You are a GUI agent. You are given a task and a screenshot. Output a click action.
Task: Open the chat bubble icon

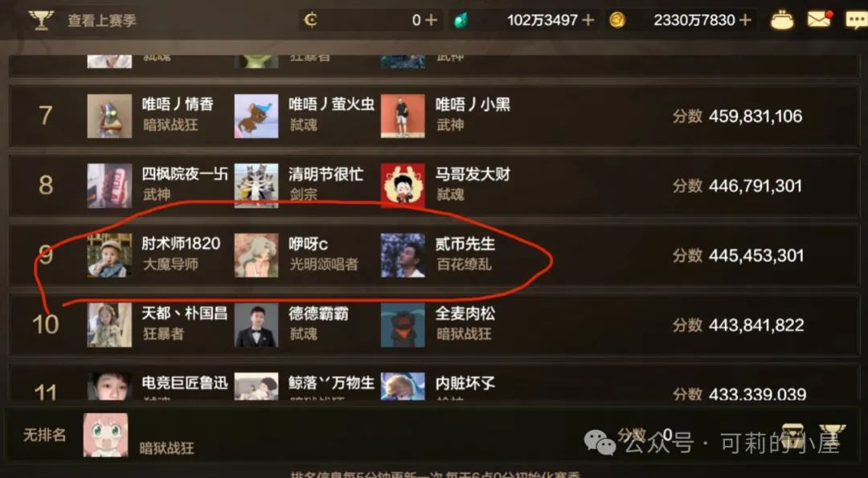(857, 20)
